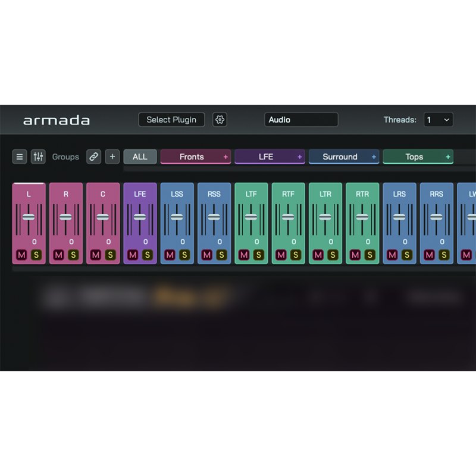This screenshot has width=476, height=476.
Task: Add channel to Tops group plus
Action: click(448, 157)
